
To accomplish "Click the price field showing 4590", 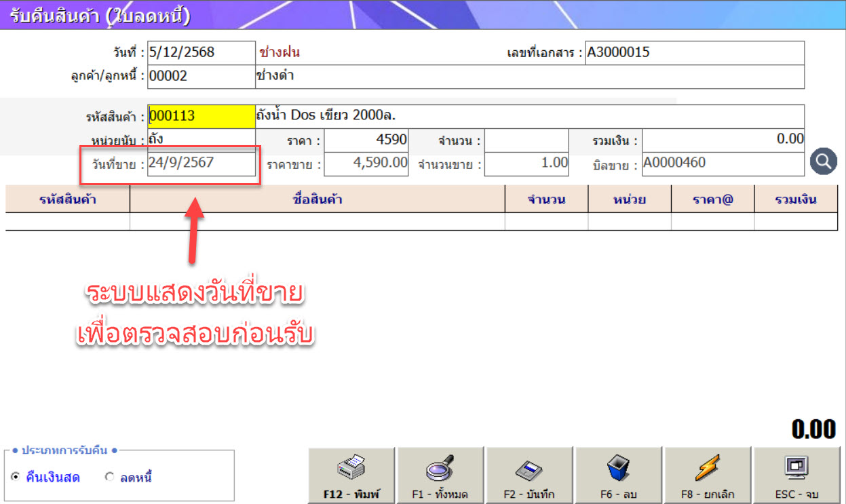I will tap(366, 141).
